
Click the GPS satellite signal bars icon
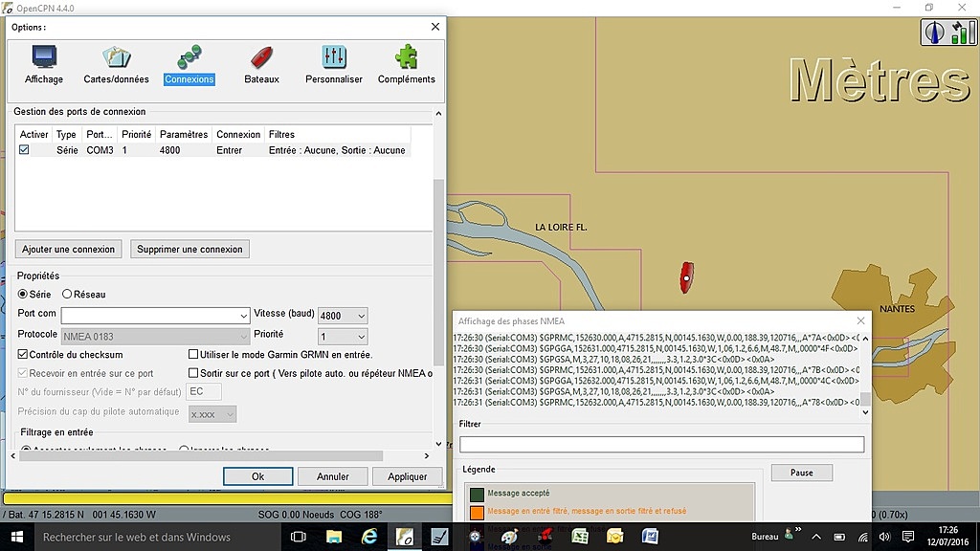pyautogui.click(x=963, y=33)
